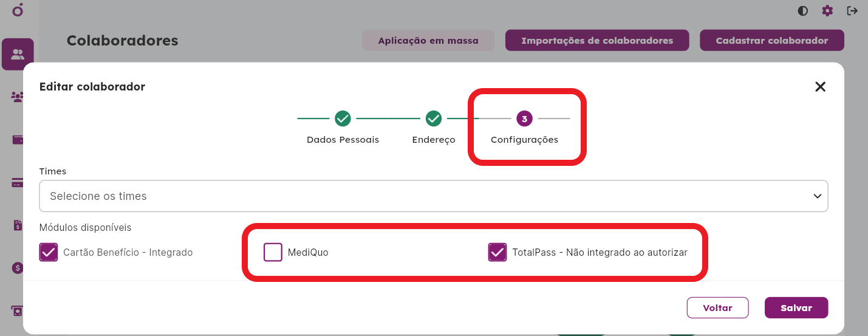Click the logout arrow icon

(x=853, y=11)
